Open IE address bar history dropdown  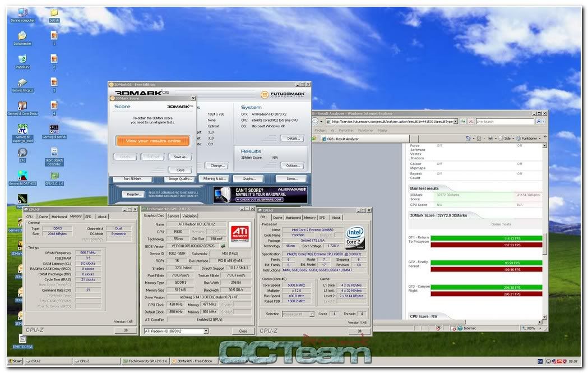pos(456,122)
